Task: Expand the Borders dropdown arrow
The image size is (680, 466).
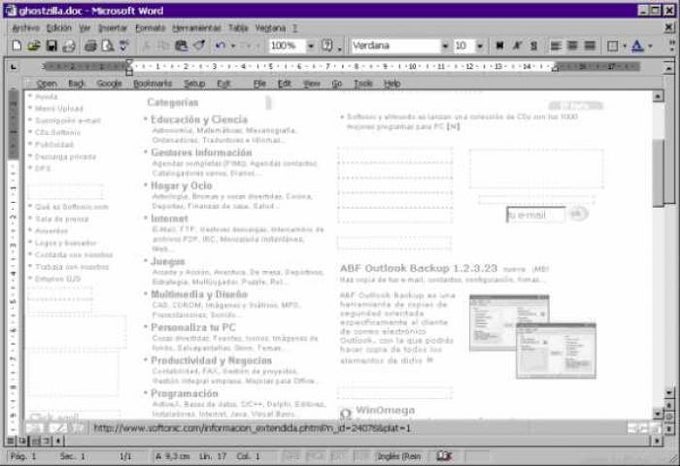Action: (x=624, y=46)
